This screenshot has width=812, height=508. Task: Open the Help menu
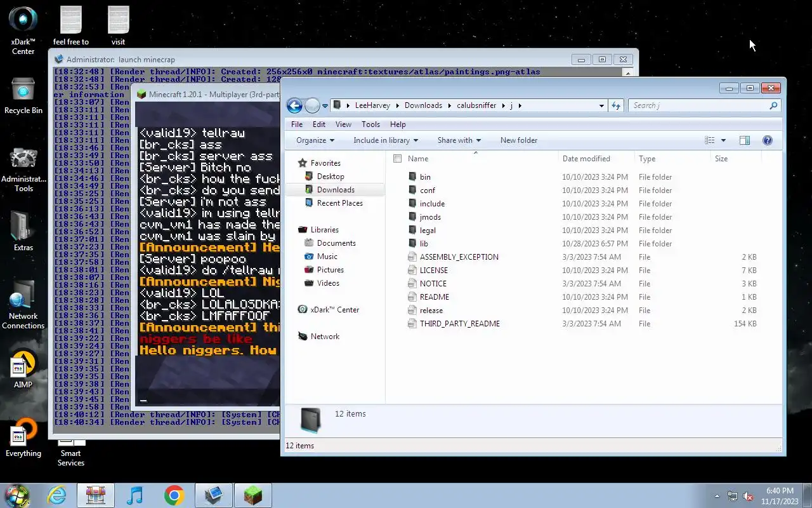pos(398,124)
